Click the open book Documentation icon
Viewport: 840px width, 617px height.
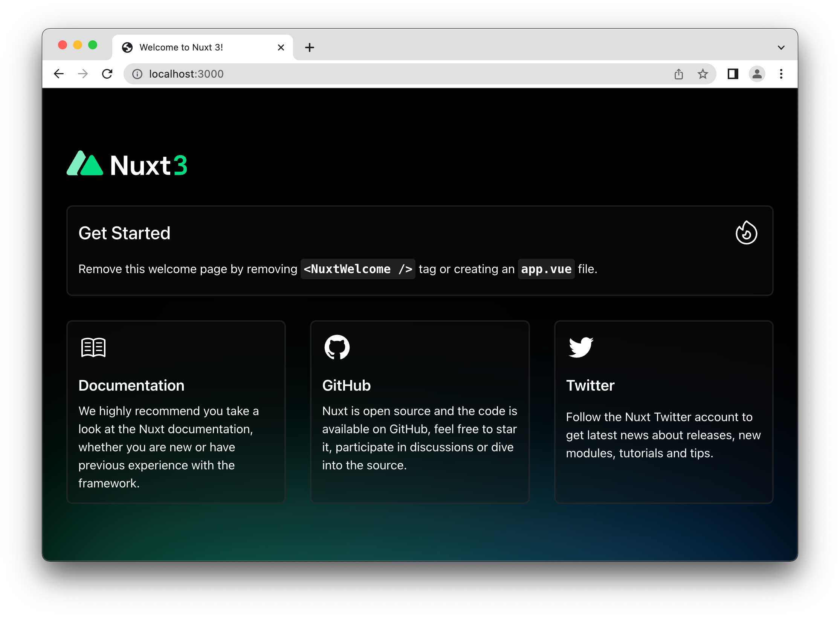click(93, 347)
